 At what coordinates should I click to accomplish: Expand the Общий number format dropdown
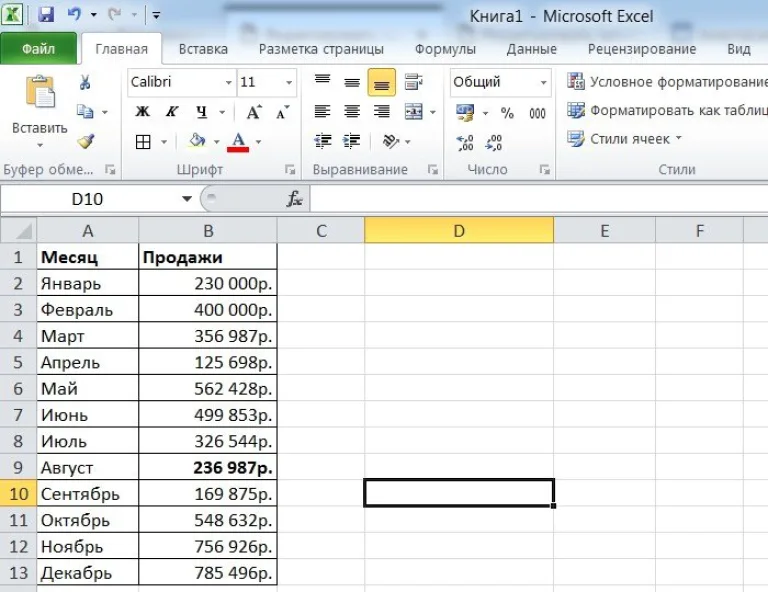click(x=543, y=82)
